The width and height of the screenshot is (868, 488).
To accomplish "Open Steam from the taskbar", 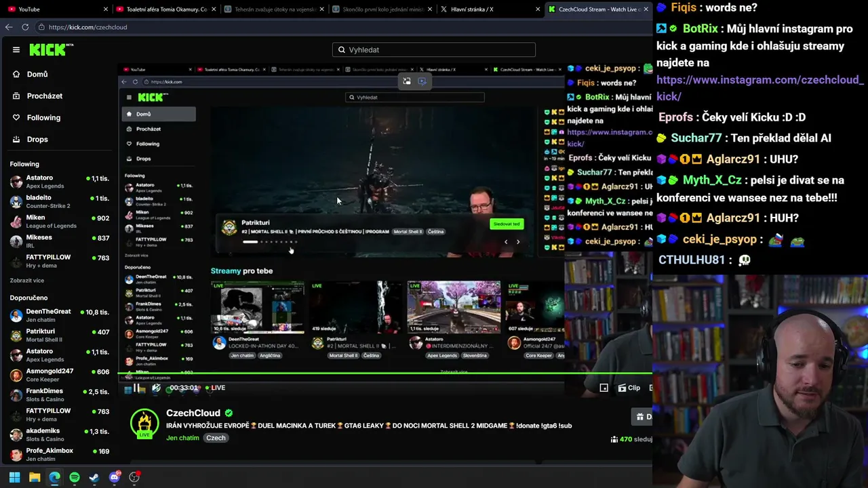I will click(94, 477).
